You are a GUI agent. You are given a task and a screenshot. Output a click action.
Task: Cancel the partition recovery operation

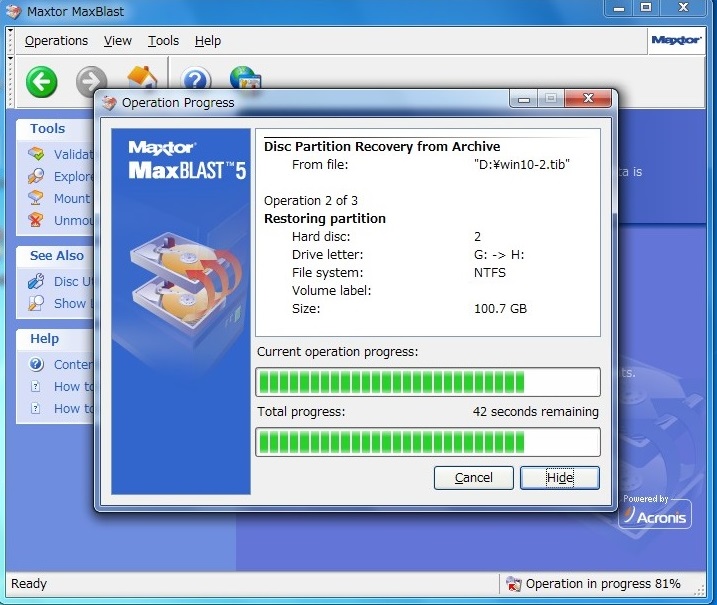[474, 478]
